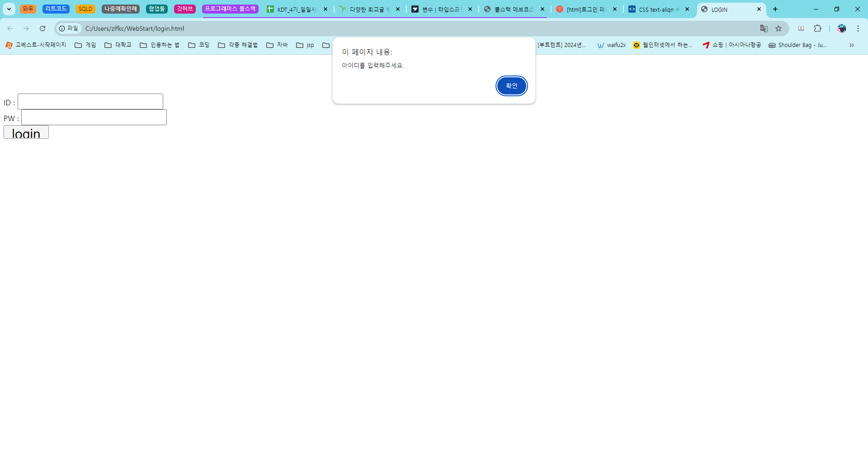Reload the page
The image size is (868, 470).
[x=42, y=28]
